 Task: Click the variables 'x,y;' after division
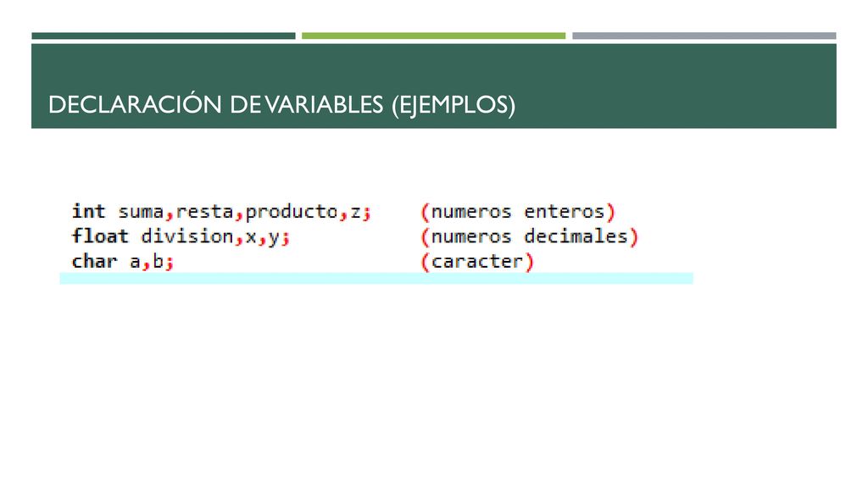tap(267, 237)
